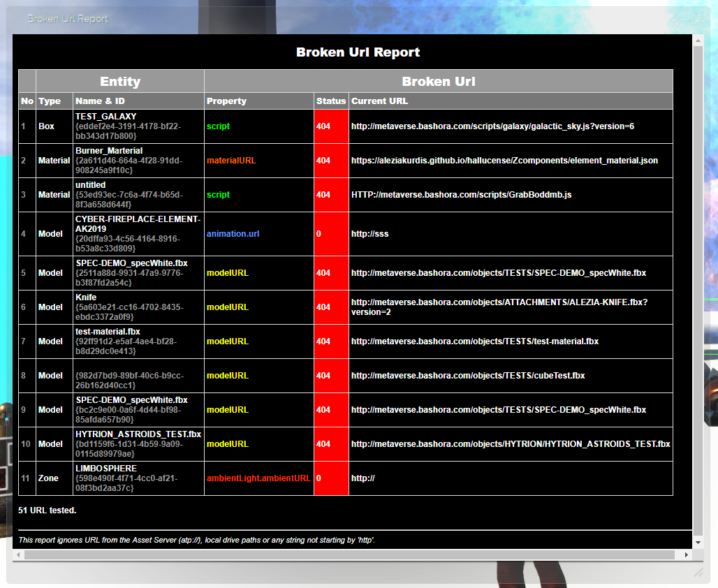Open the galactic_sky.js URL

point(492,126)
